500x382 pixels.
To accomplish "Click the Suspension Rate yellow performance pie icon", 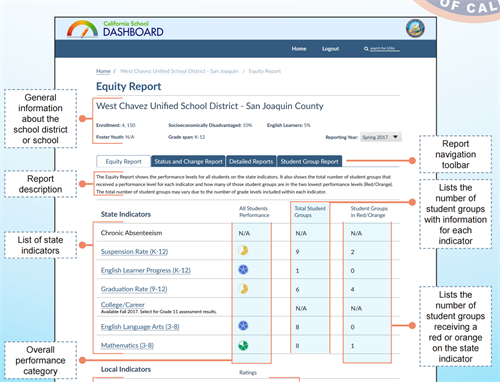I will [x=243, y=250].
